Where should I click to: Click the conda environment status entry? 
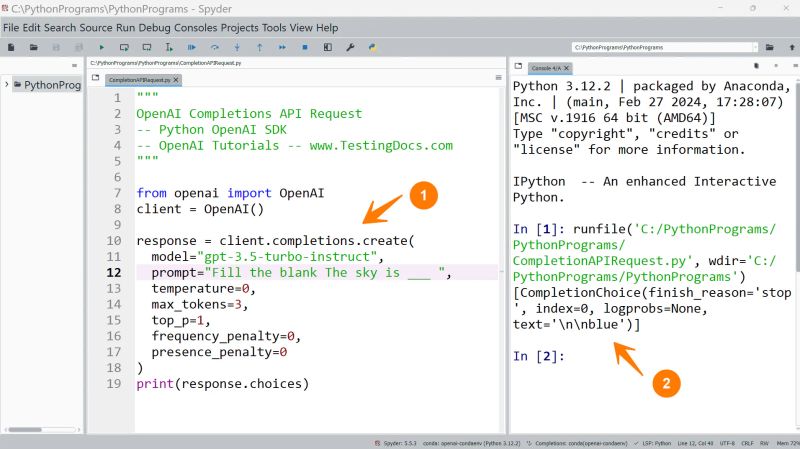tap(471, 443)
